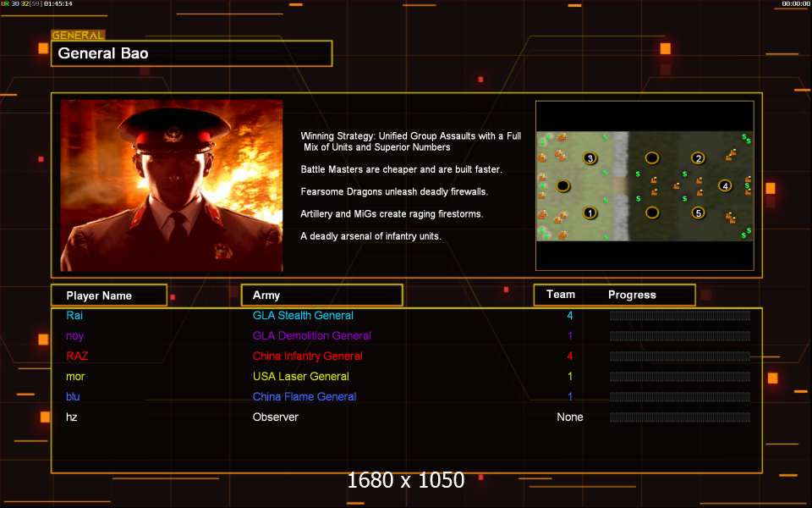Viewport: 812px width, 508px height.
Task: Click the Player Name column header
Action: click(x=109, y=295)
